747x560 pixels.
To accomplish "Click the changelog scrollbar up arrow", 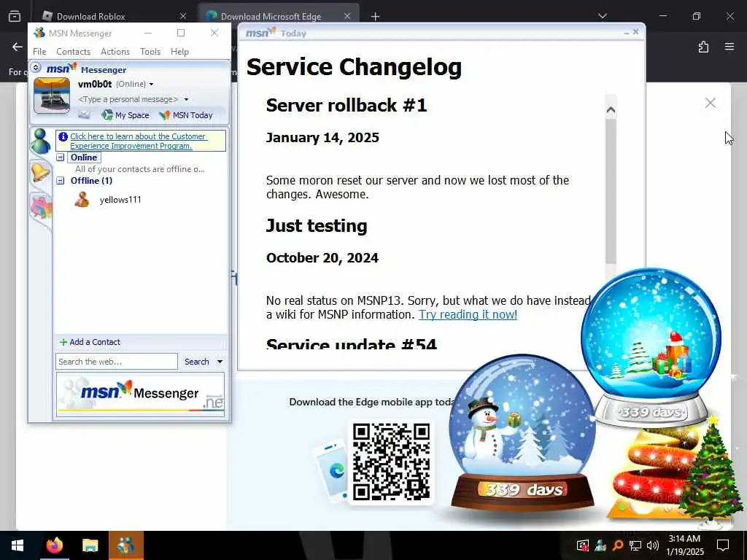I will pos(611,109).
